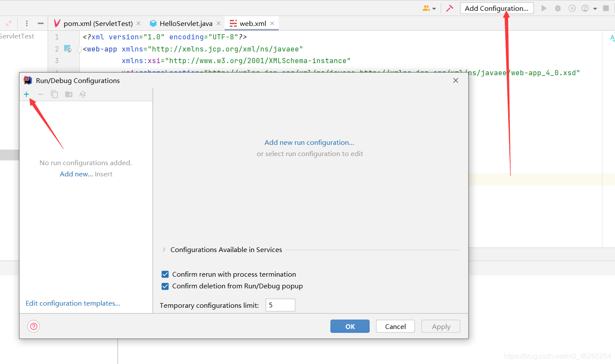Open the vertical dots options menu

27,23
